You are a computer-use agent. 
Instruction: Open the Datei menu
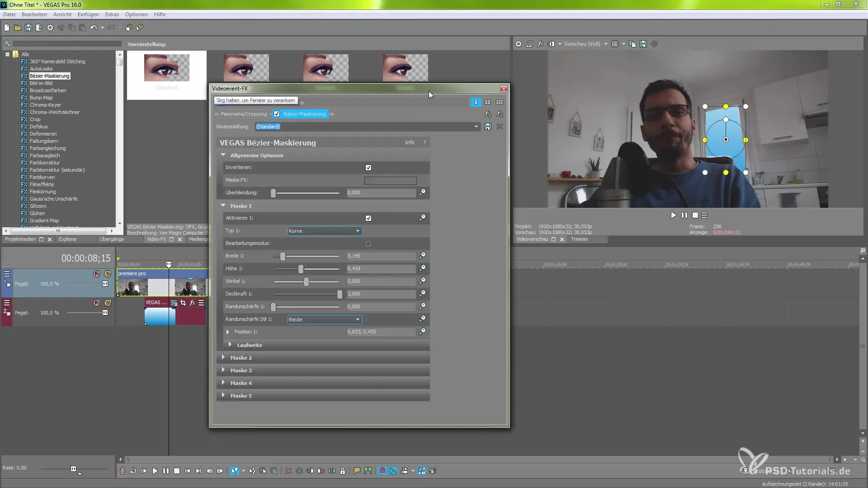[x=9, y=14]
